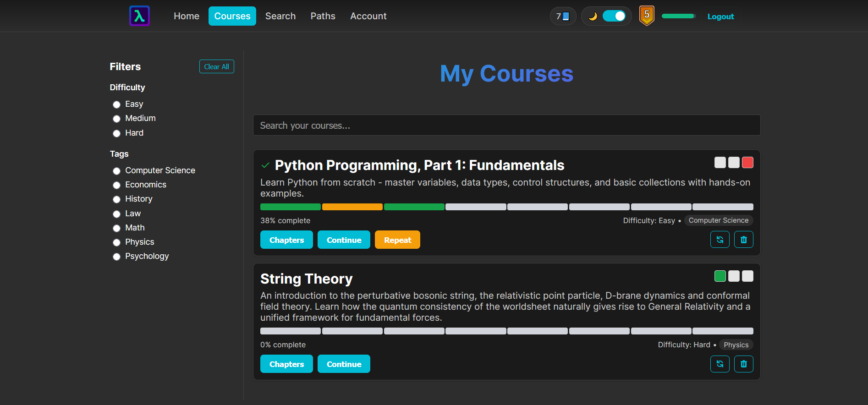Click the green XP progress bar

tap(678, 16)
